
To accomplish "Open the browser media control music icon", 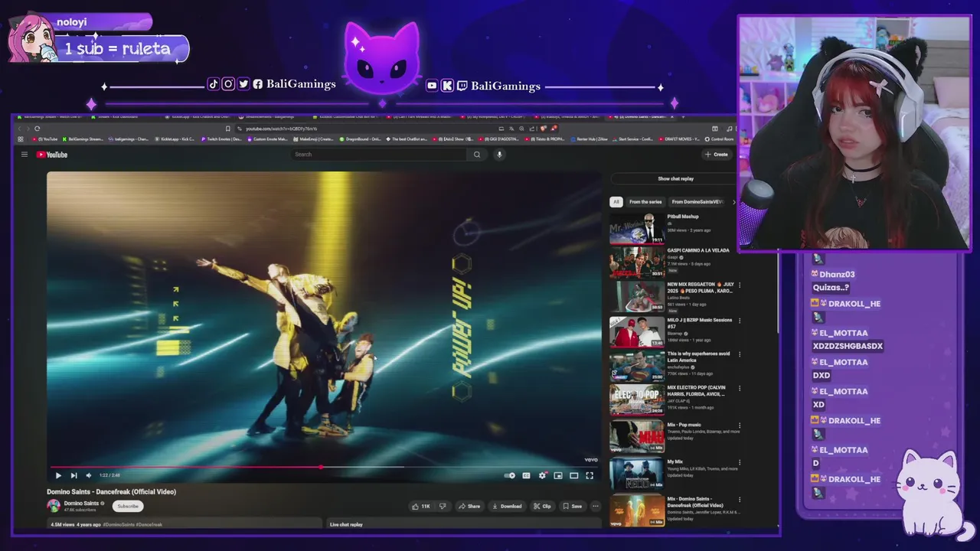I will coord(730,129).
